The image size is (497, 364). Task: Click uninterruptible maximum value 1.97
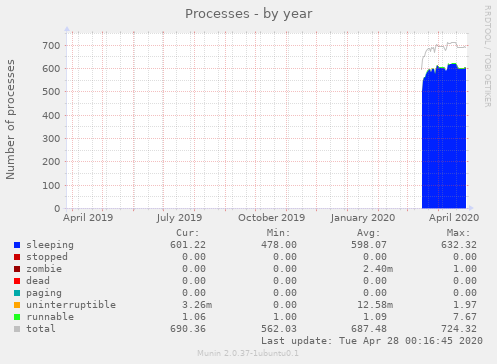[x=465, y=305]
